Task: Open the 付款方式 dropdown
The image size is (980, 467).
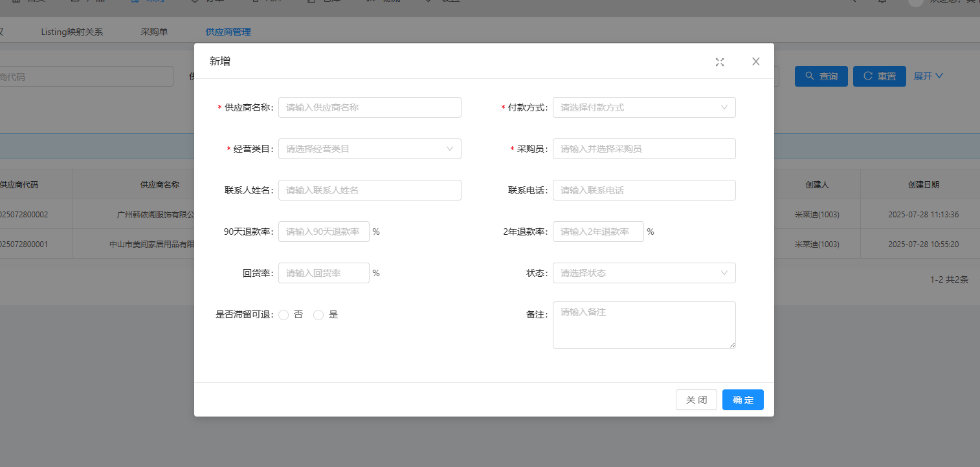Action: [643, 107]
